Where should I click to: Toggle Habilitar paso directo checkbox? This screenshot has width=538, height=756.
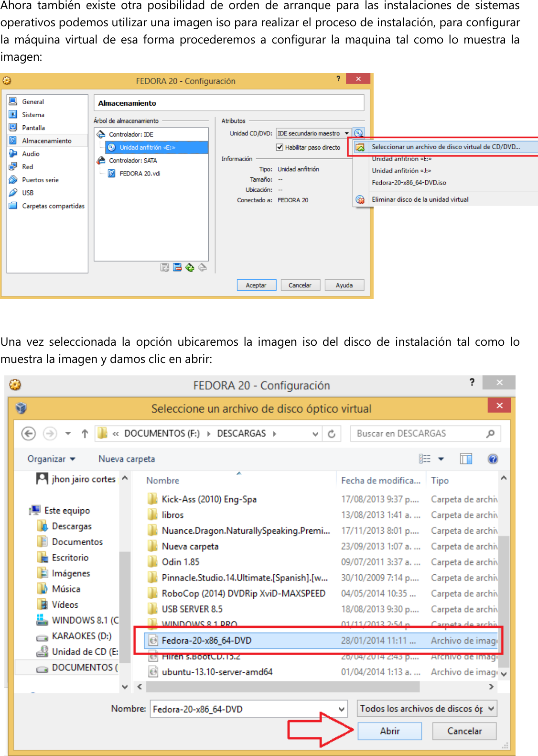point(280,147)
